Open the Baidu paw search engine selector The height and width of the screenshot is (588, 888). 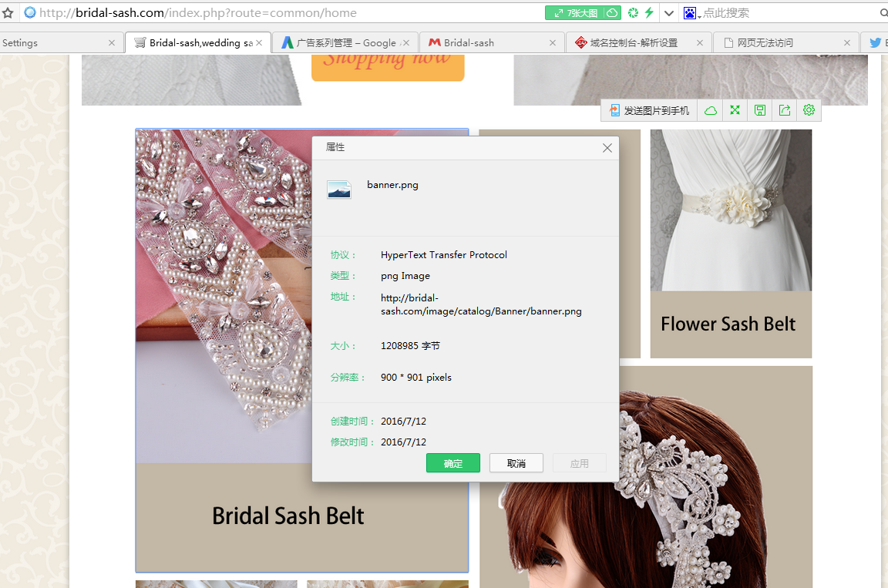click(691, 13)
